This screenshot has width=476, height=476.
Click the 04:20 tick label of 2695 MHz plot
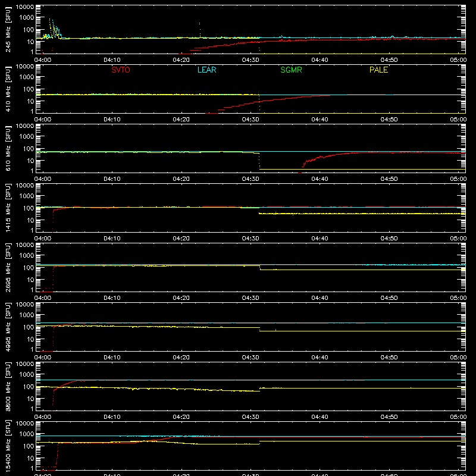[x=181, y=298]
